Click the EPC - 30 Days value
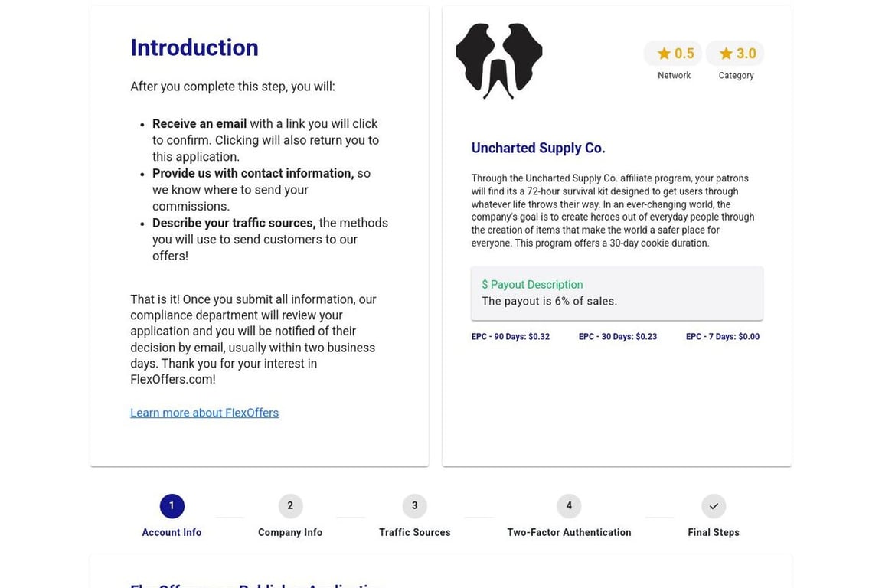 click(618, 336)
